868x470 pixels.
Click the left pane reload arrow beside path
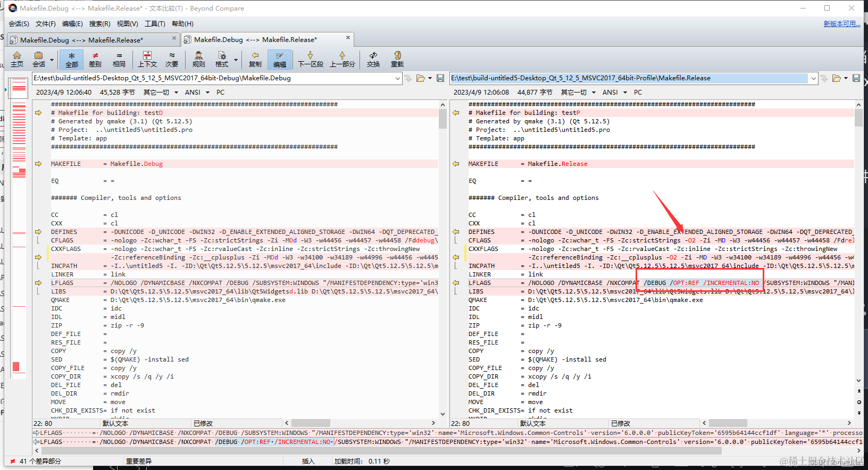point(408,78)
